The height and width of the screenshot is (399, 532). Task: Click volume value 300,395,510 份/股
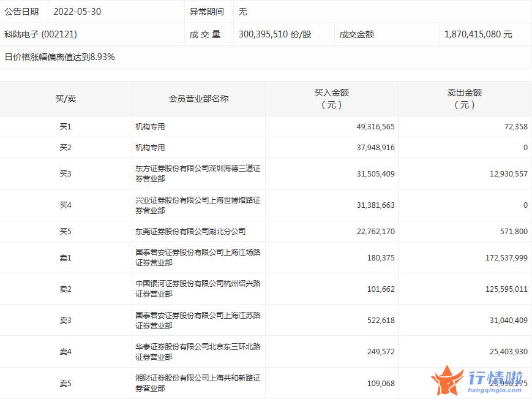click(x=275, y=34)
